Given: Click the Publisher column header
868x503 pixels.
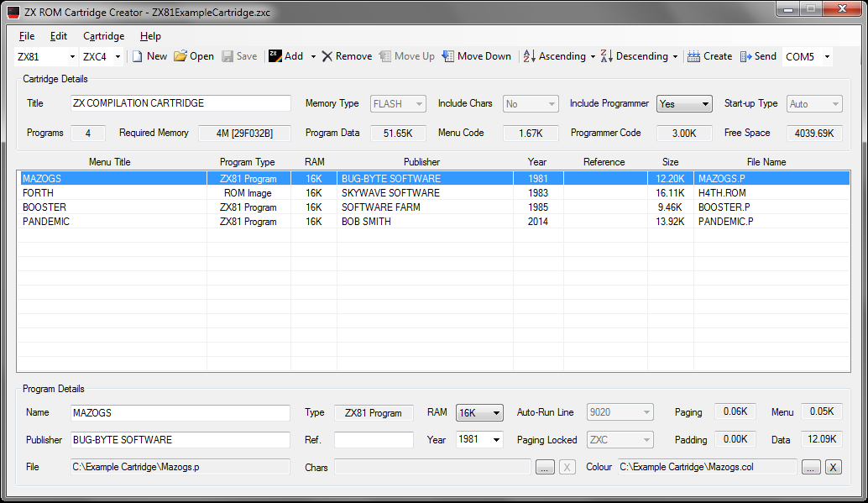Looking at the screenshot, I should coord(421,162).
